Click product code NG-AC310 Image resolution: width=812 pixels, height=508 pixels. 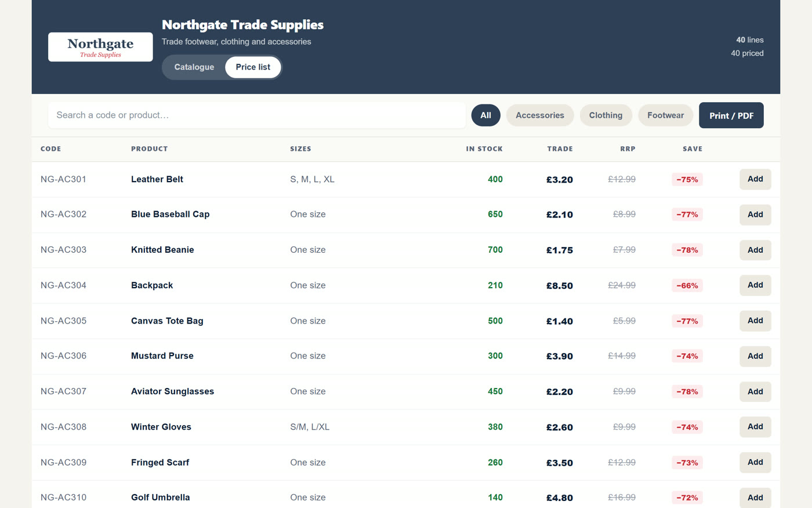pos(64,498)
